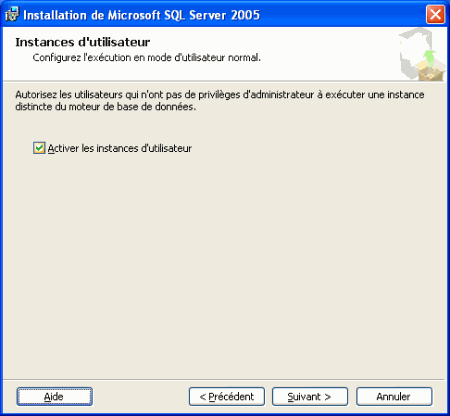Image resolution: width=450 pixels, height=416 pixels.
Task: Continue with the Suivant > button
Action: [x=310, y=397]
